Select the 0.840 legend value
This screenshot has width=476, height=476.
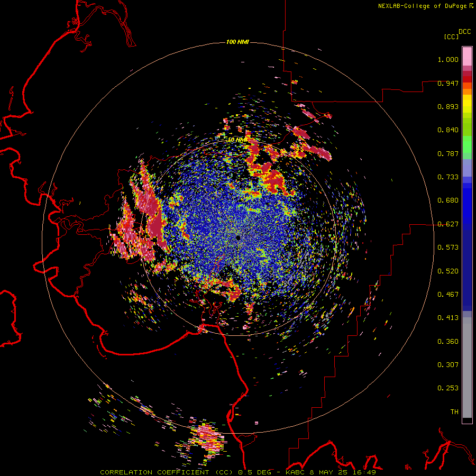point(448,130)
